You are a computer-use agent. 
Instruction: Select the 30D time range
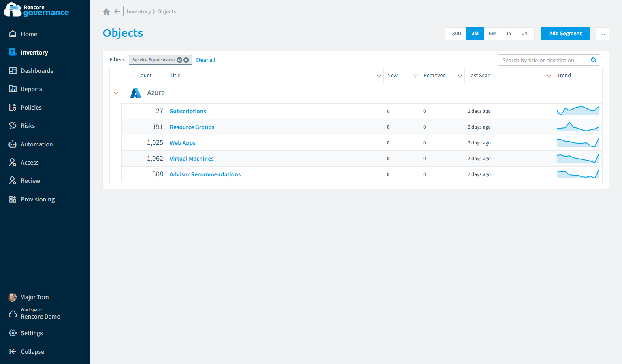(x=456, y=34)
